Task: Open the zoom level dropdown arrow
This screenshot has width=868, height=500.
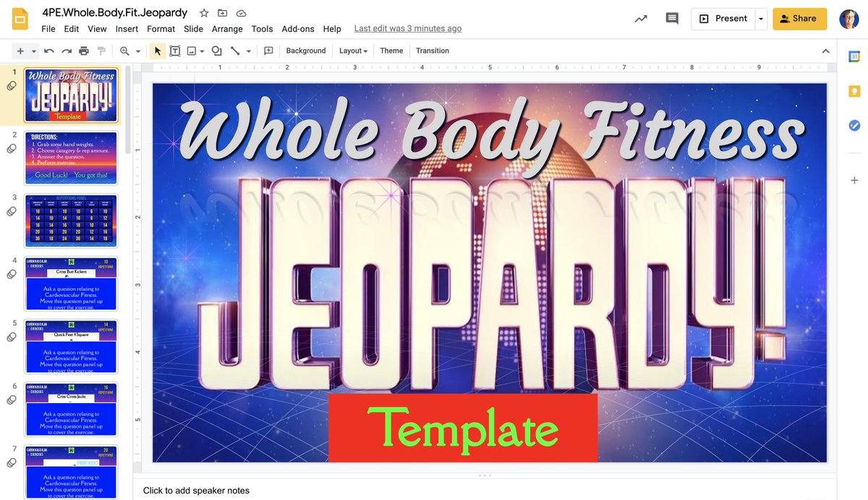Action: pos(137,51)
